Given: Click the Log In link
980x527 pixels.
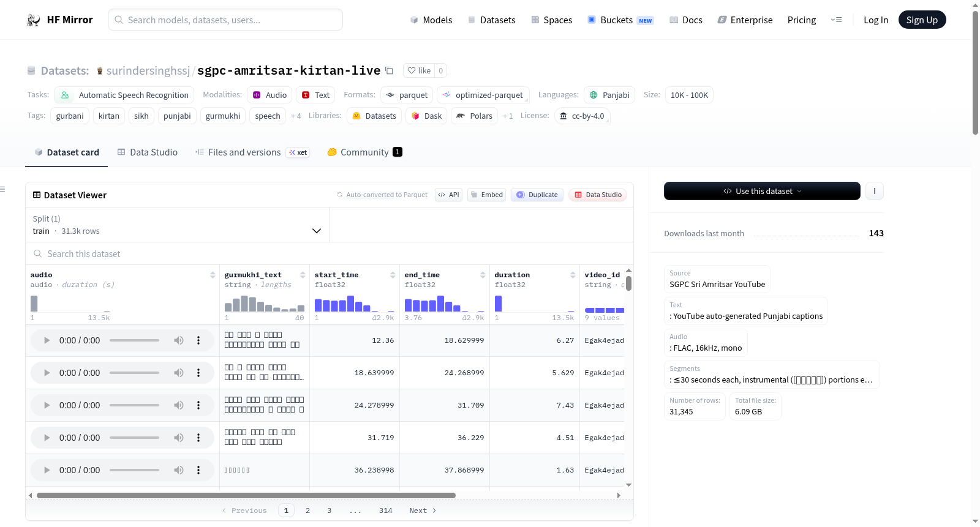Looking at the screenshot, I should (x=876, y=20).
